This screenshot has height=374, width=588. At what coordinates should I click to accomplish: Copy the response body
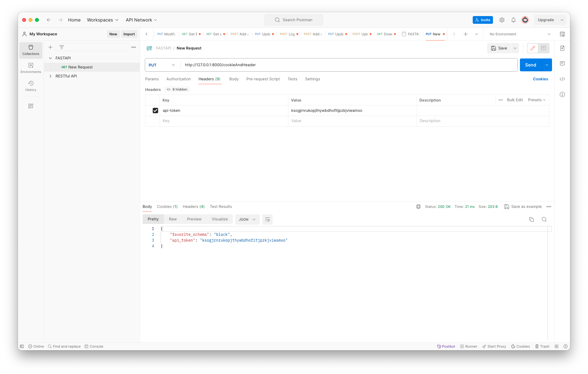tap(531, 219)
